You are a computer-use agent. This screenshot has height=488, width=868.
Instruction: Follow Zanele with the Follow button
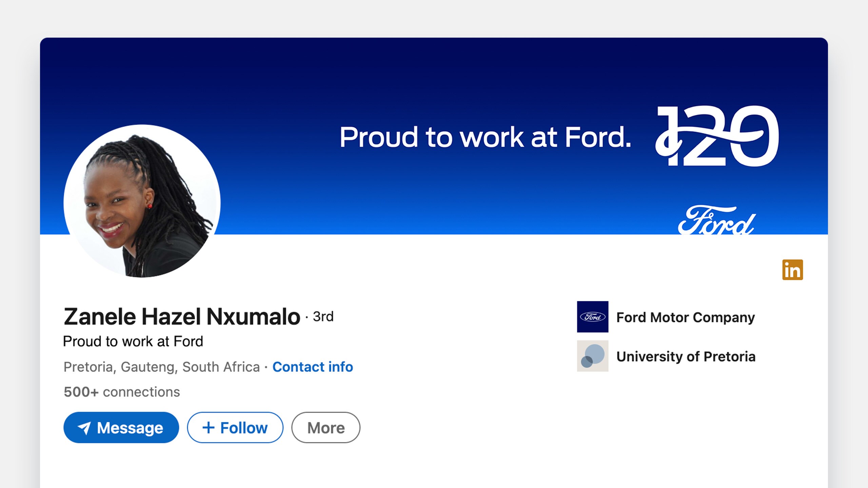pos(235,427)
